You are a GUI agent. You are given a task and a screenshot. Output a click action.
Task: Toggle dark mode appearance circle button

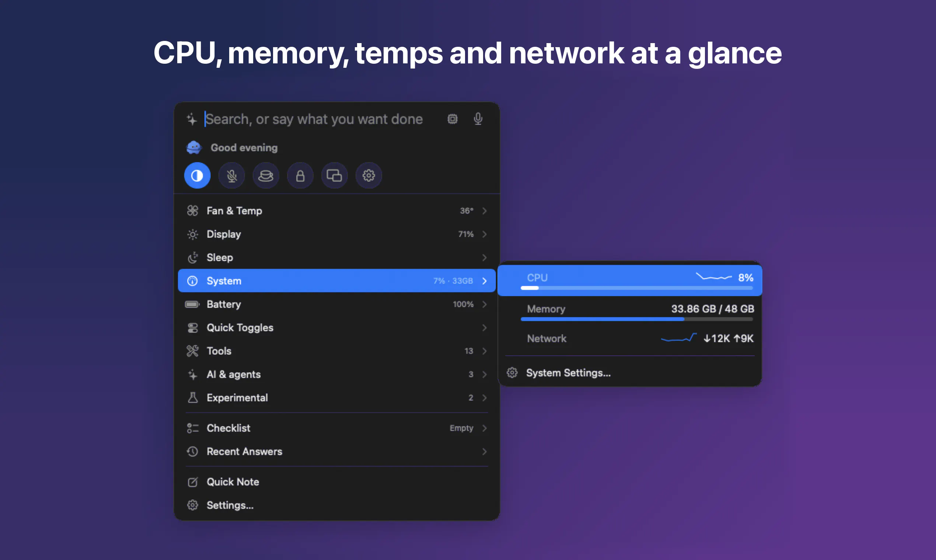(x=197, y=175)
